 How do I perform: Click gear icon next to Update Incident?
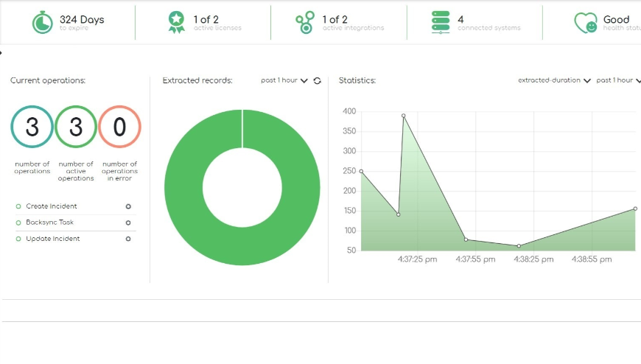click(128, 239)
